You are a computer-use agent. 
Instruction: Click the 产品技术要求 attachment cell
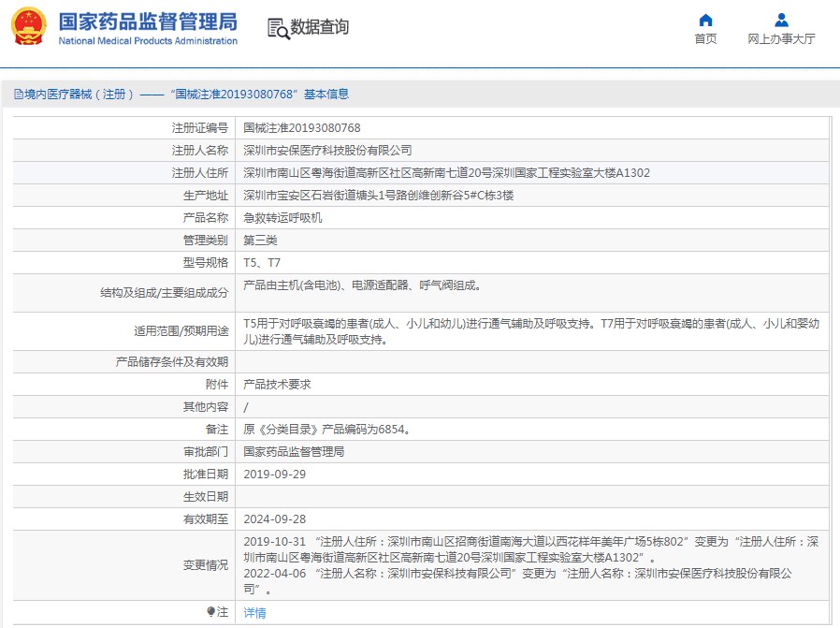(277, 385)
